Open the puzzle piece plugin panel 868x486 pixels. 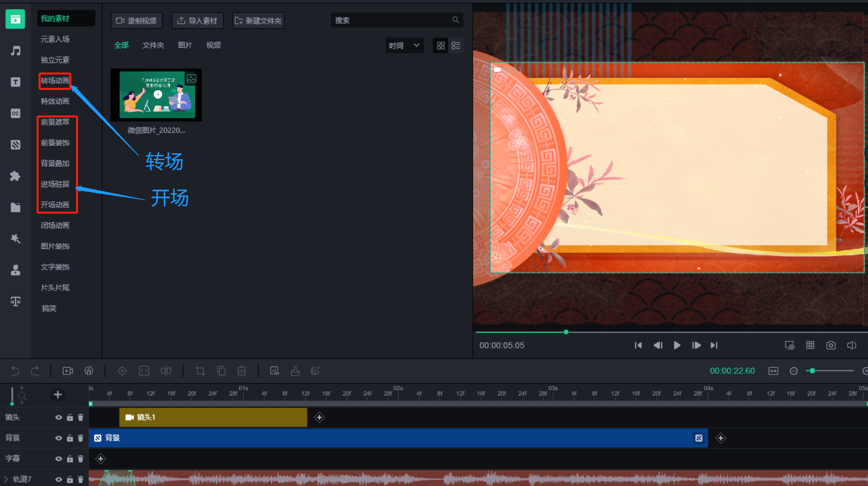[x=15, y=176]
